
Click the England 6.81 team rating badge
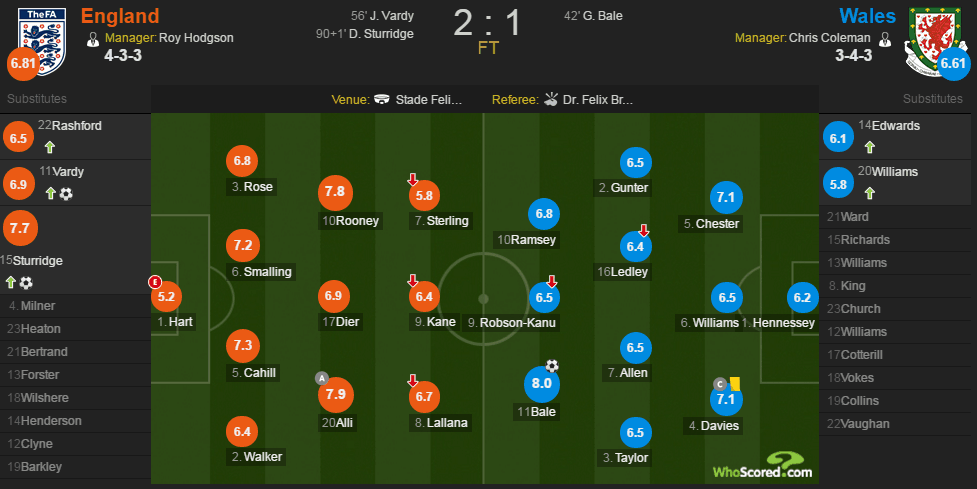[x=23, y=64]
